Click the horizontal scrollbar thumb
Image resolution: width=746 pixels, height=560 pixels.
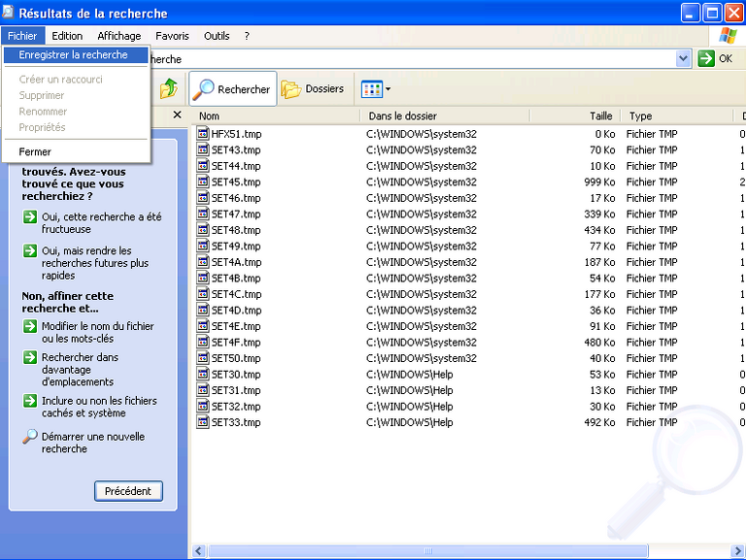tap(428, 551)
